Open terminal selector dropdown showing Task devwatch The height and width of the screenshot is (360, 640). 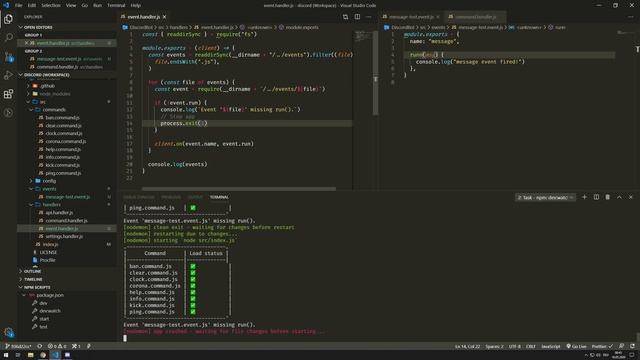(x=545, y=198)
